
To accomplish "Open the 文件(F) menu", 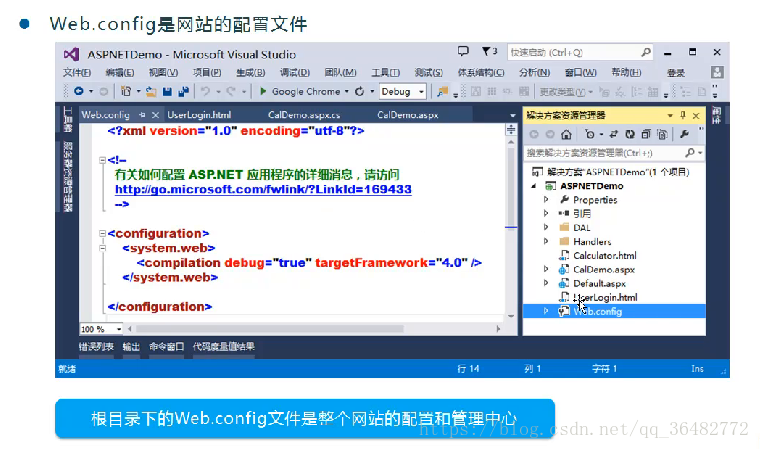I will point(77,73).
